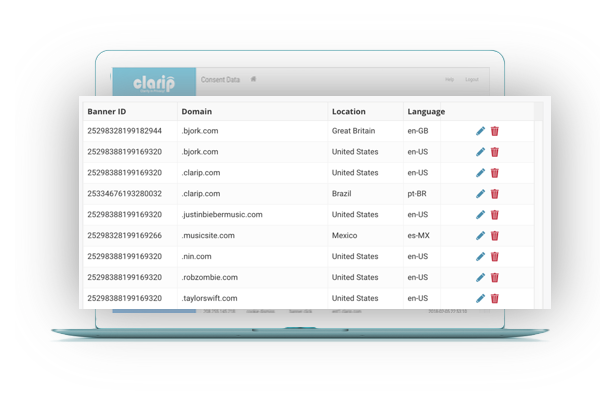The width and height of the screenshot is (600, 397).
Task: Delete the .bjork.com Great Britain banner
Action: pos(495,131)
